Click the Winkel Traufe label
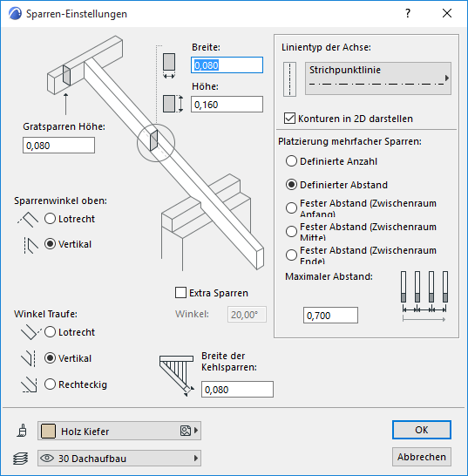The height and width of the screenshot is (476, 468). [x=45, y=314]
